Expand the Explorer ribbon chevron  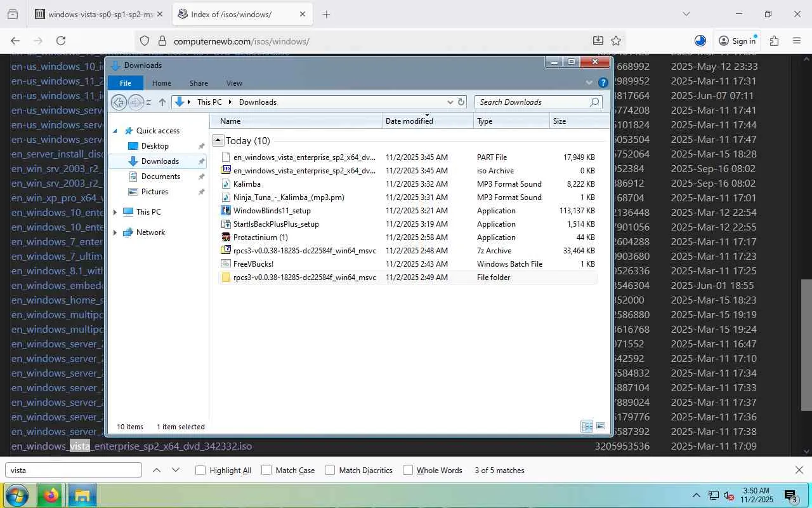pos(589,83)
